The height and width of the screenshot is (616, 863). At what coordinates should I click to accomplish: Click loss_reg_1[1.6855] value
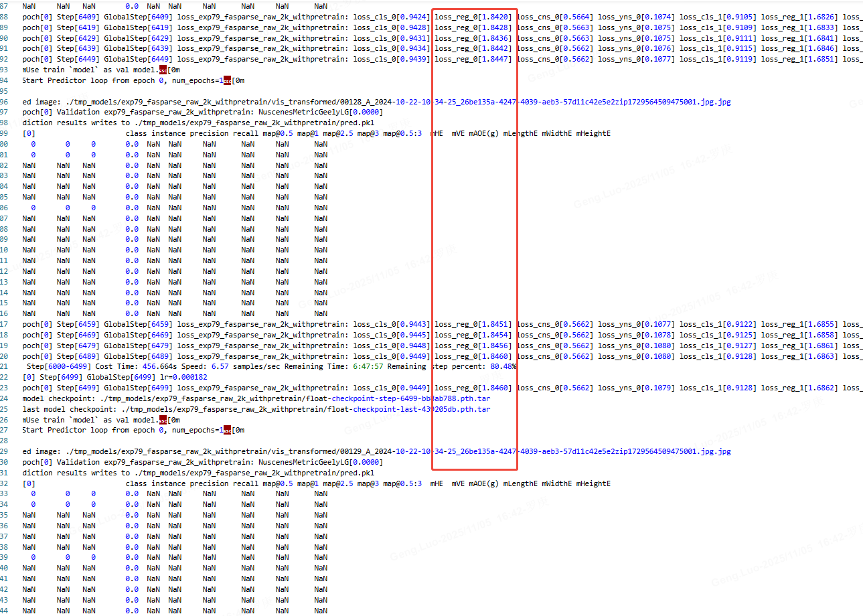point(800,324)
